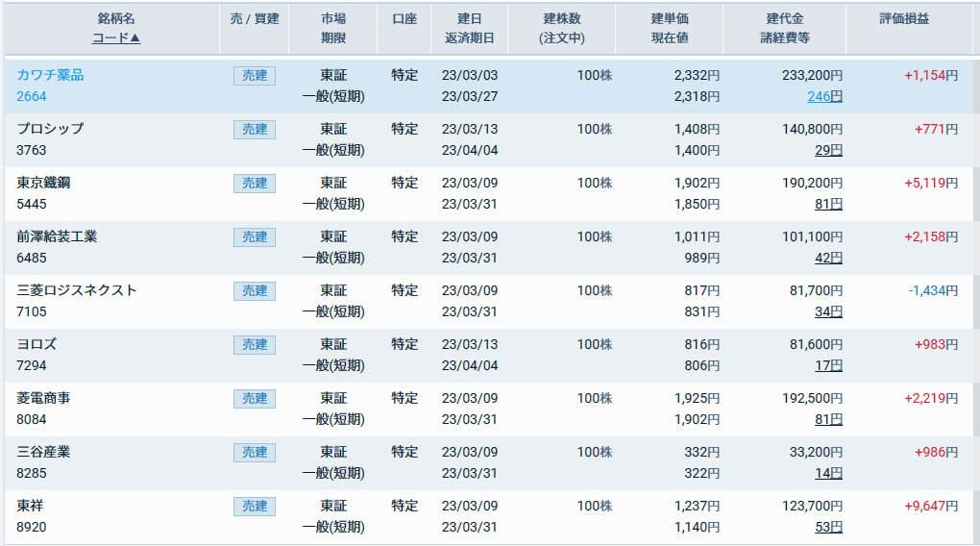Open the 34円 fees link for 三菱ロジスネクスト
Viewport: 980px width, 546px height.
(x=829, y=311)
